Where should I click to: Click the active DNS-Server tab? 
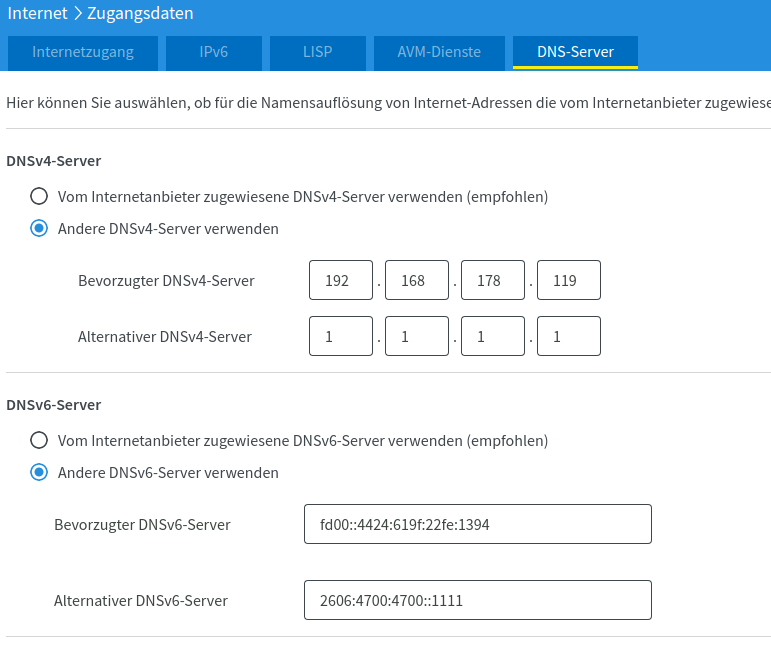click(x=575, y=52)
